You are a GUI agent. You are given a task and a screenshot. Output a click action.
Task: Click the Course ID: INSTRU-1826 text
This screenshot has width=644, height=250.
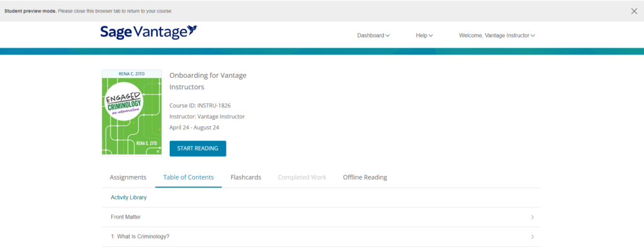200,106
